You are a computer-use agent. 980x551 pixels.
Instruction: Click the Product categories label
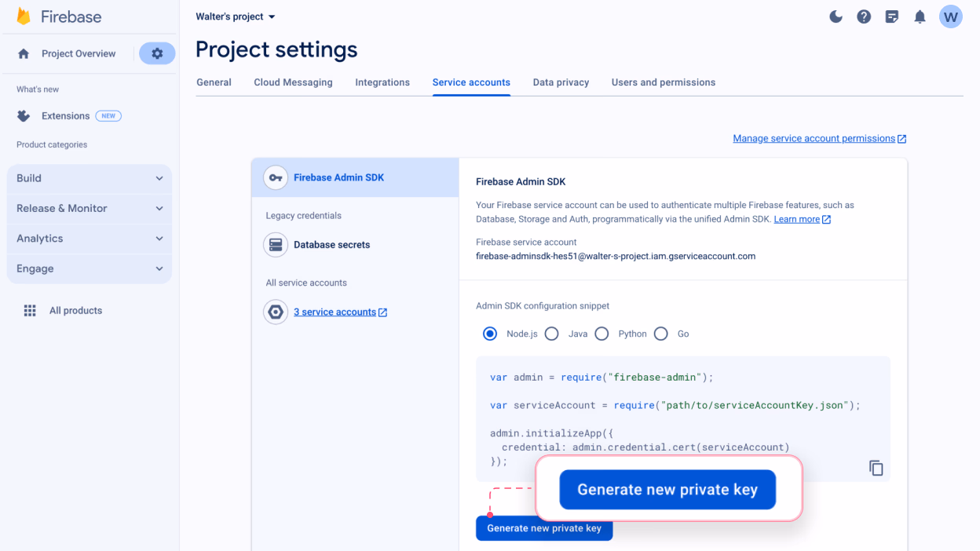pos(52,144)
